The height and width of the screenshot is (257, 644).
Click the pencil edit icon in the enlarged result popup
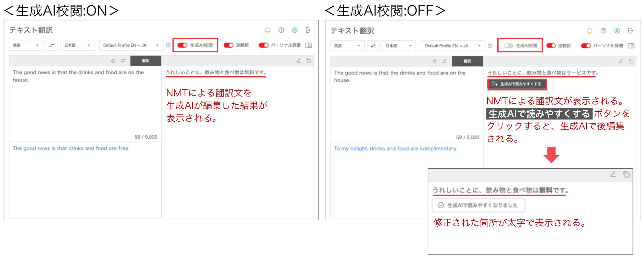(613, 174)
